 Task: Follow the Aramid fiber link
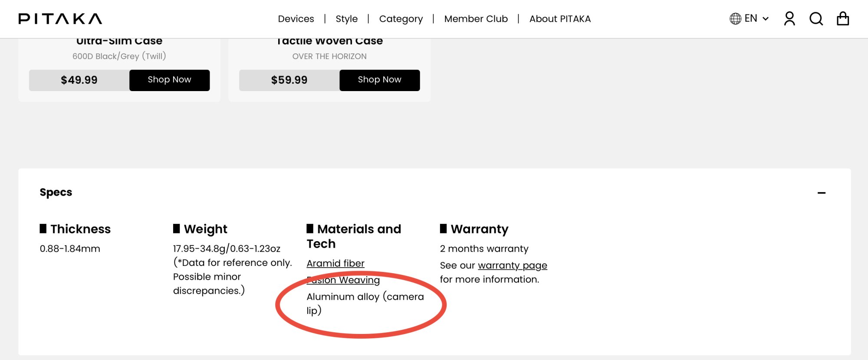tap(335, 263)
